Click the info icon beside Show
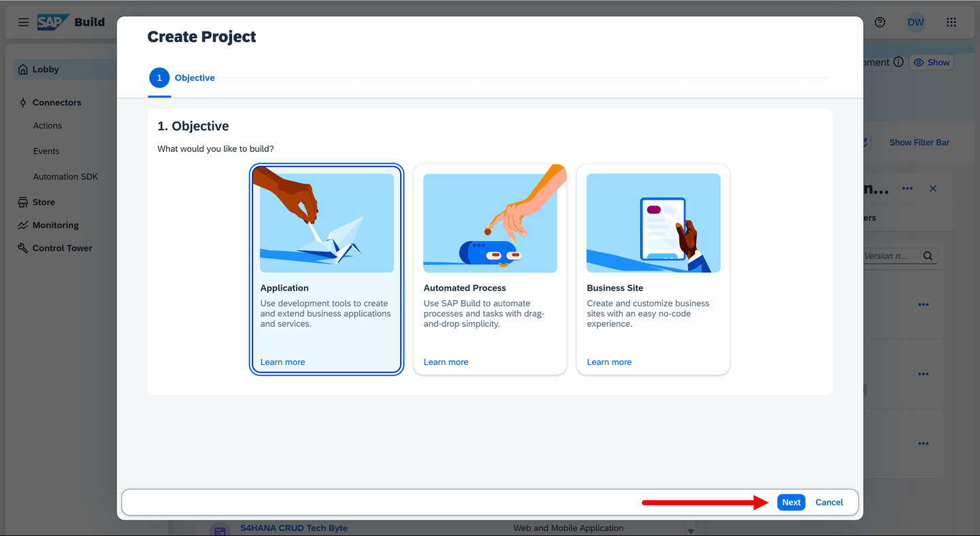Image resolution: width=980 pixels, height=536 pixels. coord(898,62)
